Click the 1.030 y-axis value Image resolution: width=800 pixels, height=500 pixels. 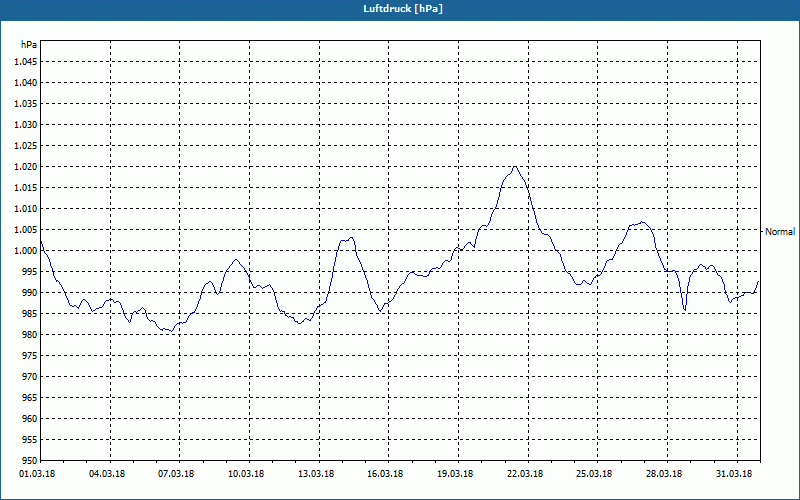point(26,124)
